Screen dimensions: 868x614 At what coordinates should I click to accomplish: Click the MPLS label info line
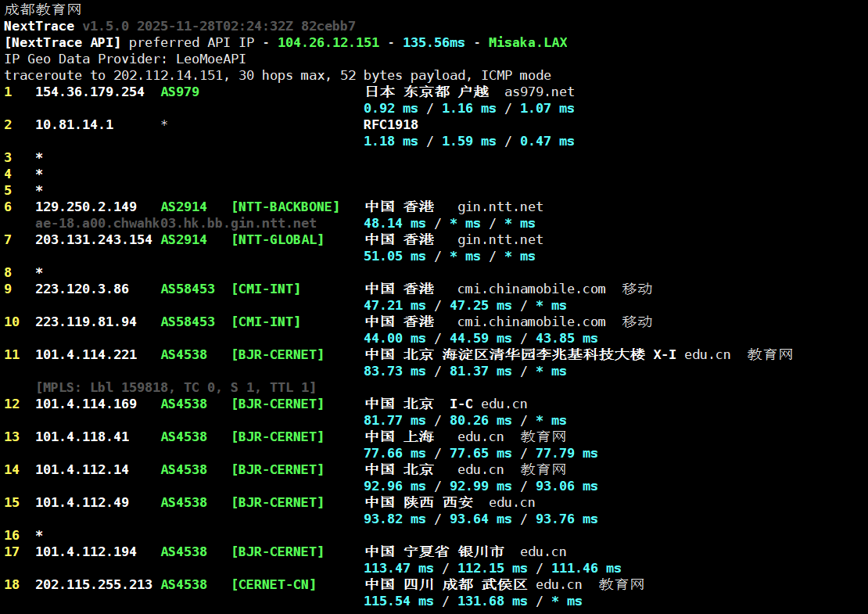[x=176, y=388]
